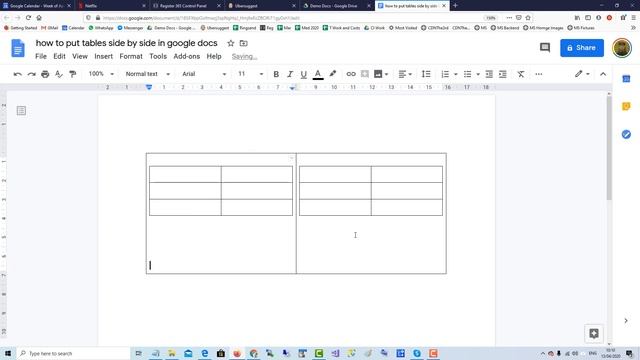
Task: Open line spacing options
Action: (426, 74)
